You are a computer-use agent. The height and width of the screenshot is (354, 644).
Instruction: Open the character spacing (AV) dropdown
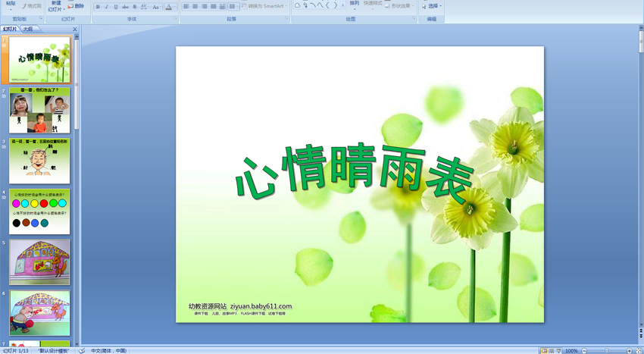pos(145,7)
